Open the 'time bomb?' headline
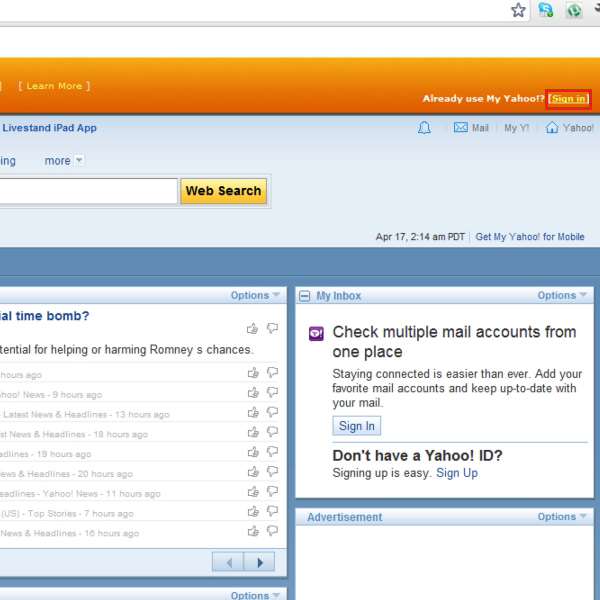 pos(44,316)
